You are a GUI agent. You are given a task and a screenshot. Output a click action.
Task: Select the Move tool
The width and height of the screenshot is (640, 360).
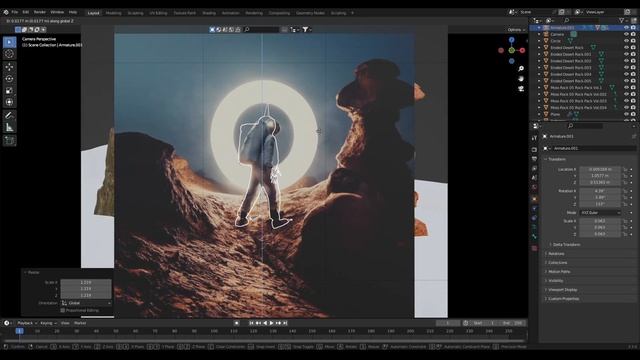(x=9, y=67)
